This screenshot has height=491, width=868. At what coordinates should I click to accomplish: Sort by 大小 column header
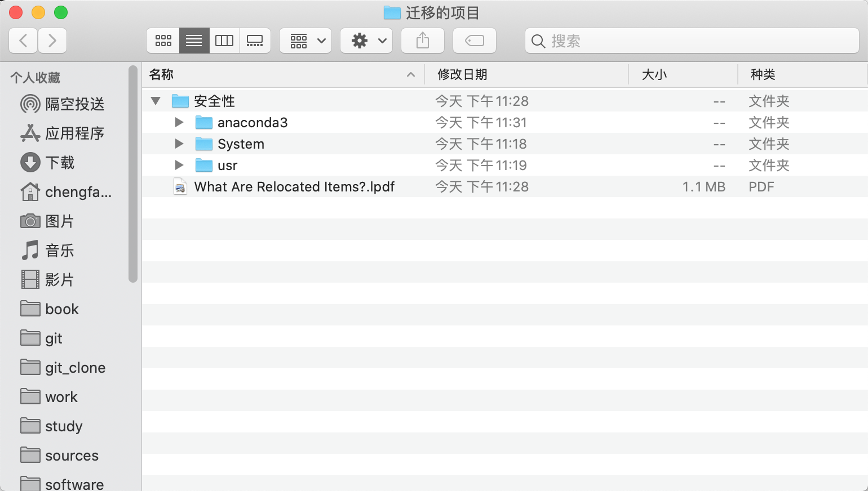(x=654, y=74)
